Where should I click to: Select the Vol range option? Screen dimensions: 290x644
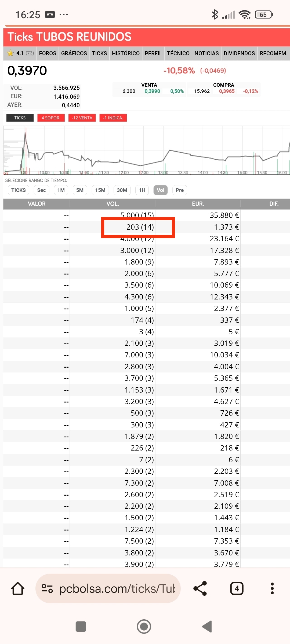[161, 190]
